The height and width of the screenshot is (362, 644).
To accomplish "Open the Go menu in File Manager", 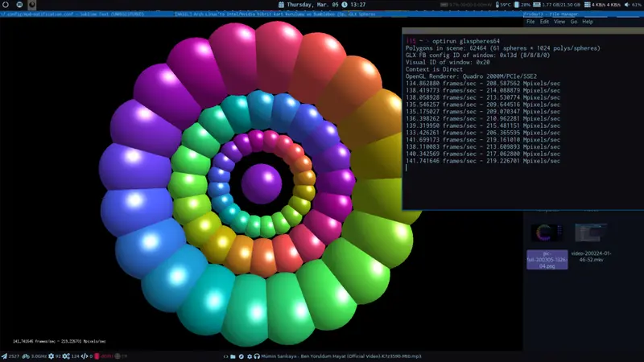I will click(574, 22).
